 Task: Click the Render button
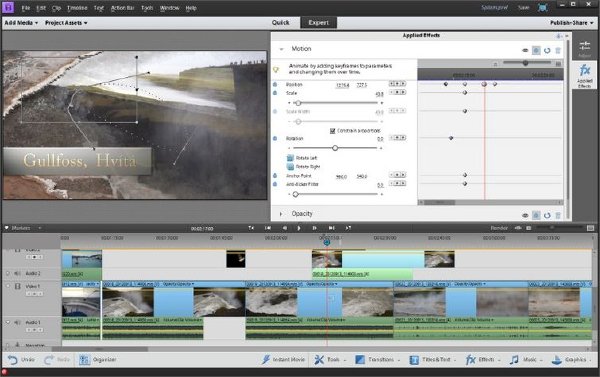point(499,228)
